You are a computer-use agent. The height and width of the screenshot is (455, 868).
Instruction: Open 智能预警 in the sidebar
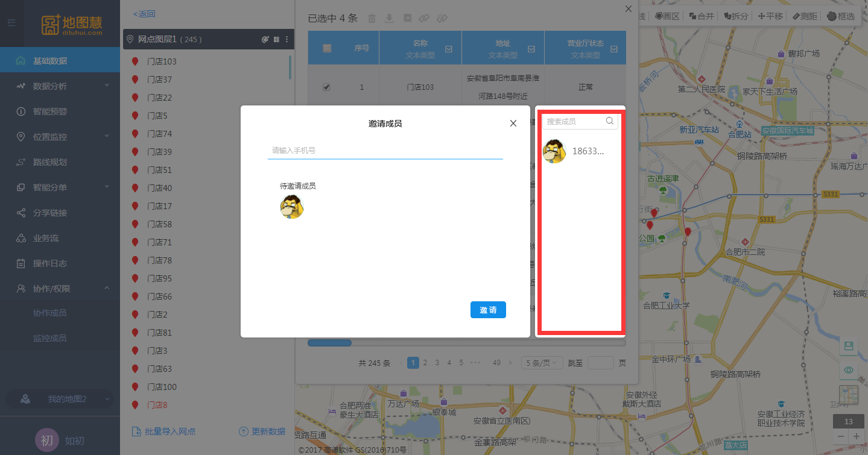point(60,111)
